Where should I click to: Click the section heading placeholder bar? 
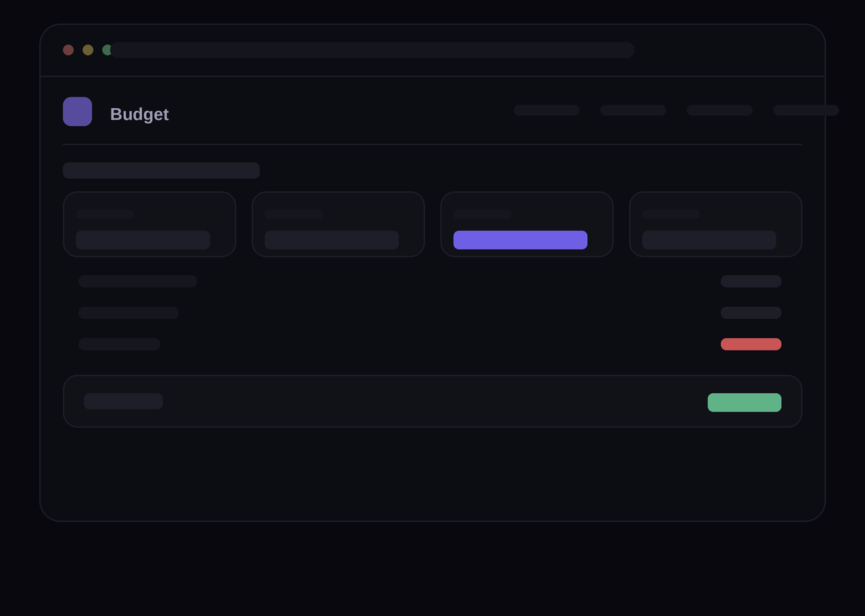point(161,170)
